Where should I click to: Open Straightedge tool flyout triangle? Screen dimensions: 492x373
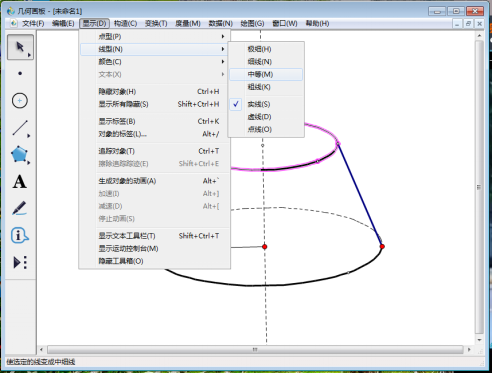(x=29, y=136)
